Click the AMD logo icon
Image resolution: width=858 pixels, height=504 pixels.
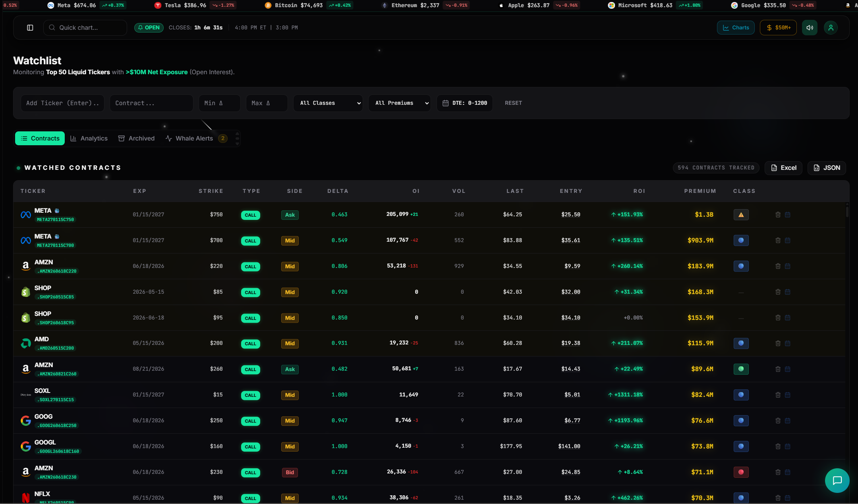click(x=26, y=343)
